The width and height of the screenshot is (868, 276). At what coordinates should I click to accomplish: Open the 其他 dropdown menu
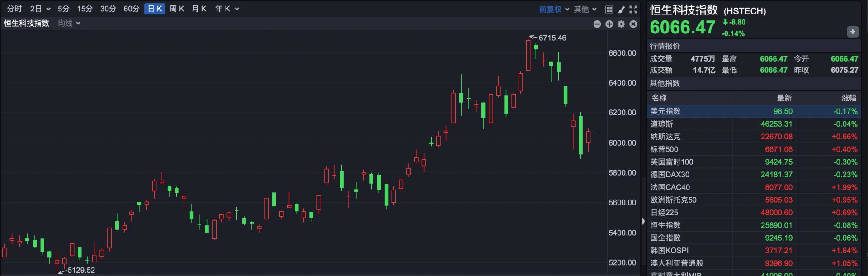coord(585,9)
